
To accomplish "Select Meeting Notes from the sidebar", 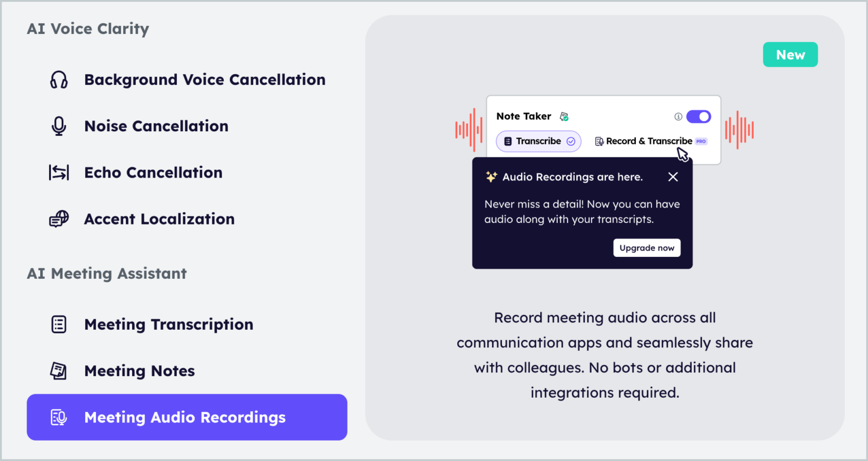I will pyautogui.click(x=139, y=370).
